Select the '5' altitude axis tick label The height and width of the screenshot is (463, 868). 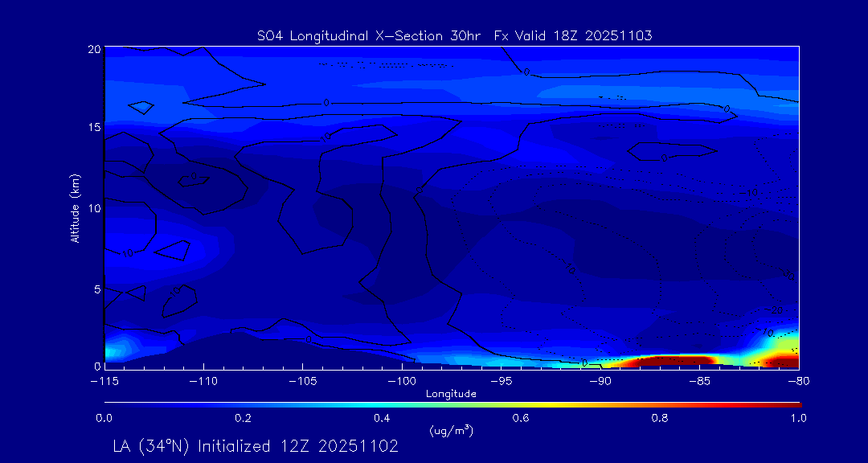point(97,289)
